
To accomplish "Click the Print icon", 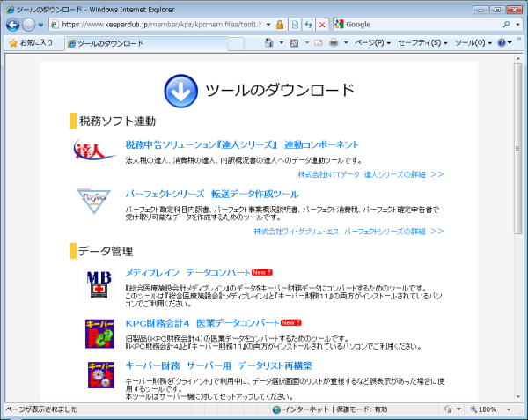I will click(x=334, y=43).
